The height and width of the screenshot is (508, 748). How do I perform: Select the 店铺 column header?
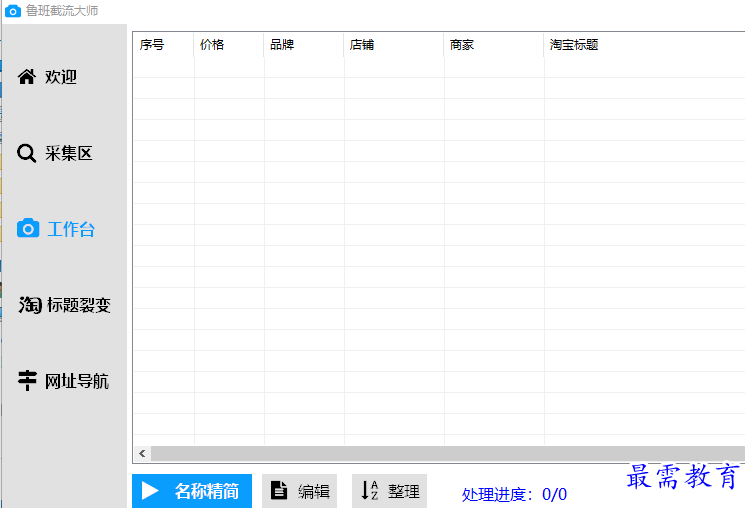362,45
